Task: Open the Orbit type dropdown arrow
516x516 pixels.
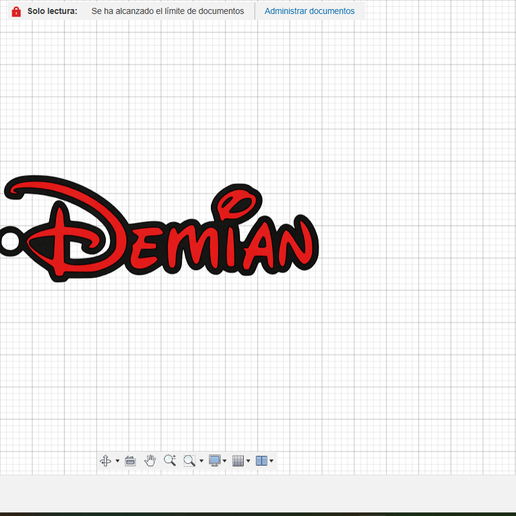Action: pyautogui.click(x=117, y=461)
